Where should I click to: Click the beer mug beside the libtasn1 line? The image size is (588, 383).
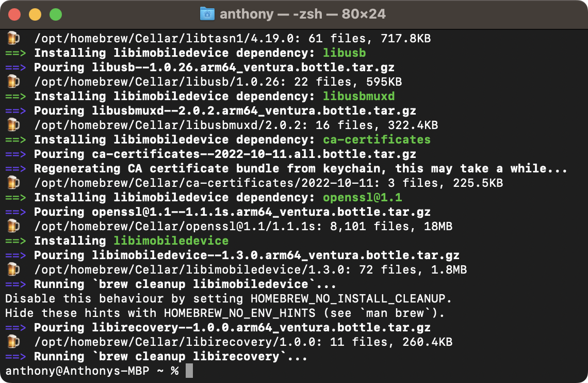(13, 38)
